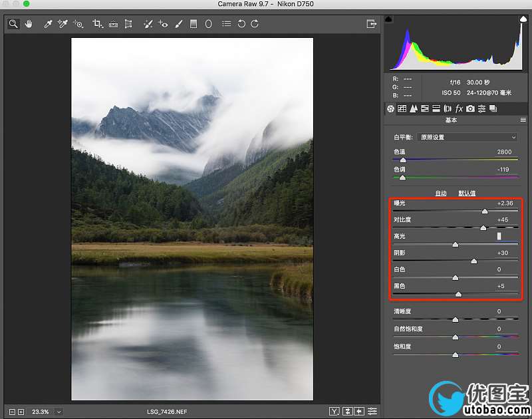The image size is (532, 419).
Task: Open the Preferences dialog list icon
Action: point(226,24)
